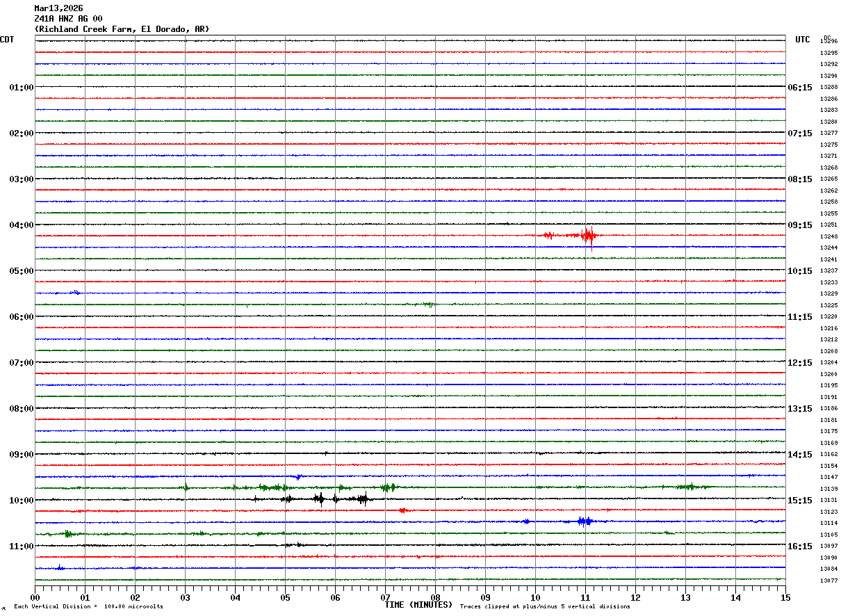
Task: Click the DC offset value '13288'
Action: [x=828, y=88]
